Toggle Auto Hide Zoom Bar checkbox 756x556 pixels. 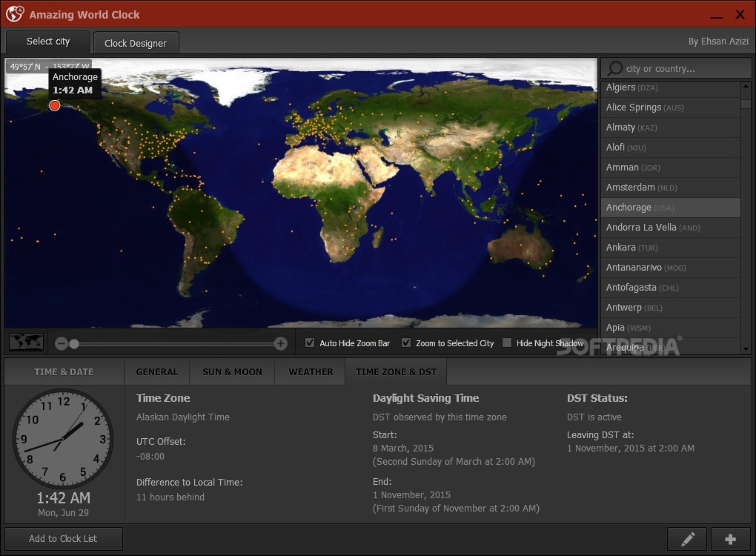(x=310, y=342)
